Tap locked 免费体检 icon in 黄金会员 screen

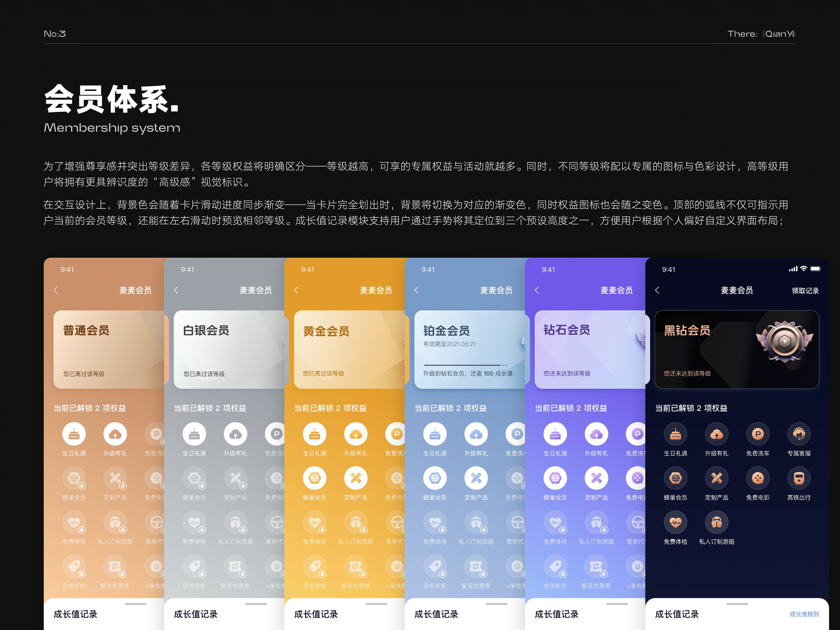[314, 522]
